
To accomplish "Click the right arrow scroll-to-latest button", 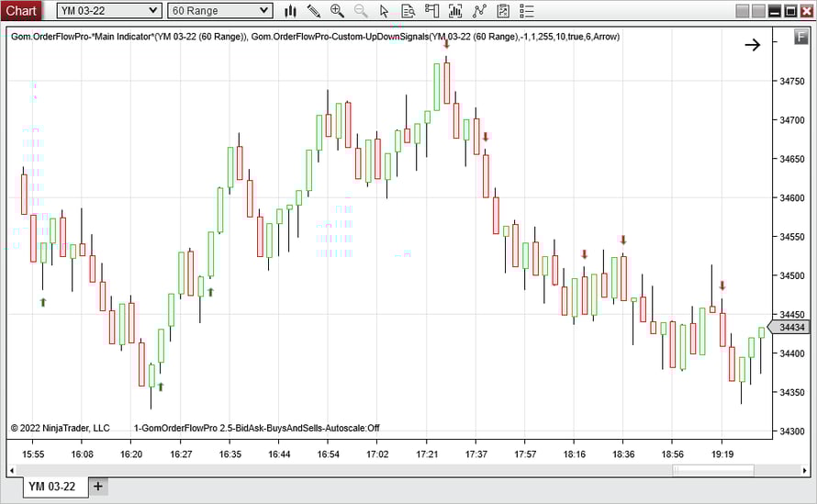I will pos(752,44).
